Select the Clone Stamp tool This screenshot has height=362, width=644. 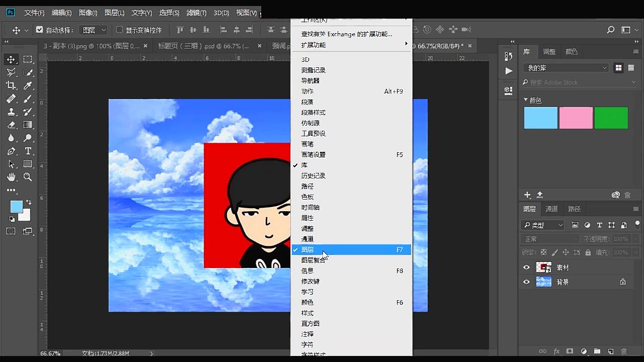click(11, 112)
